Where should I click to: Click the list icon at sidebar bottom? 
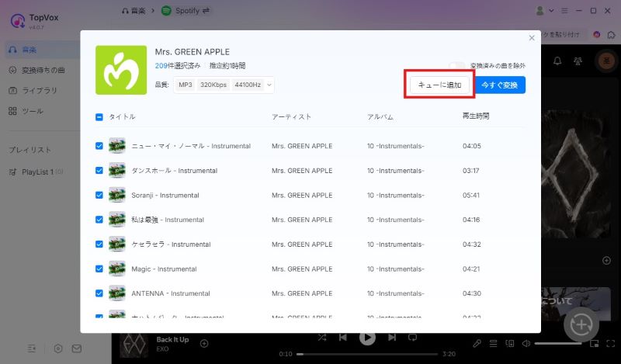point(32,348)
